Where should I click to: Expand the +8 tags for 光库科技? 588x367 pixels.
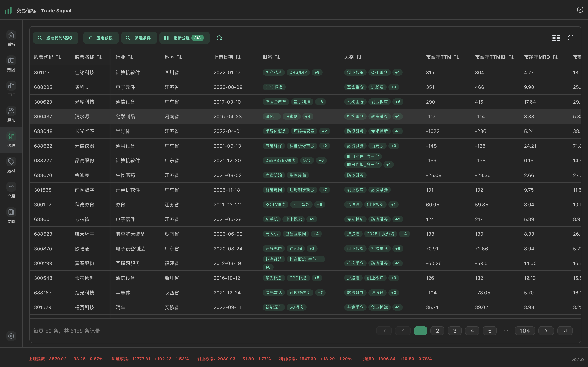click(320, 102)
